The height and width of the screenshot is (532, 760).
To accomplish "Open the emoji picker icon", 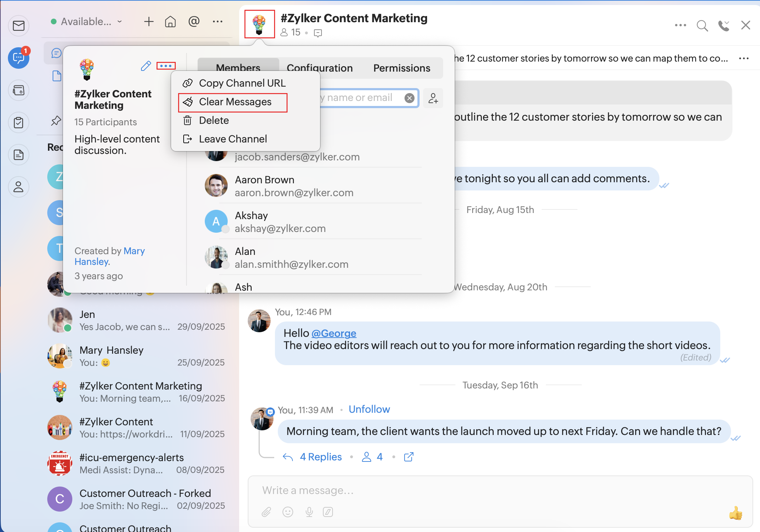I will pos(288,512).
